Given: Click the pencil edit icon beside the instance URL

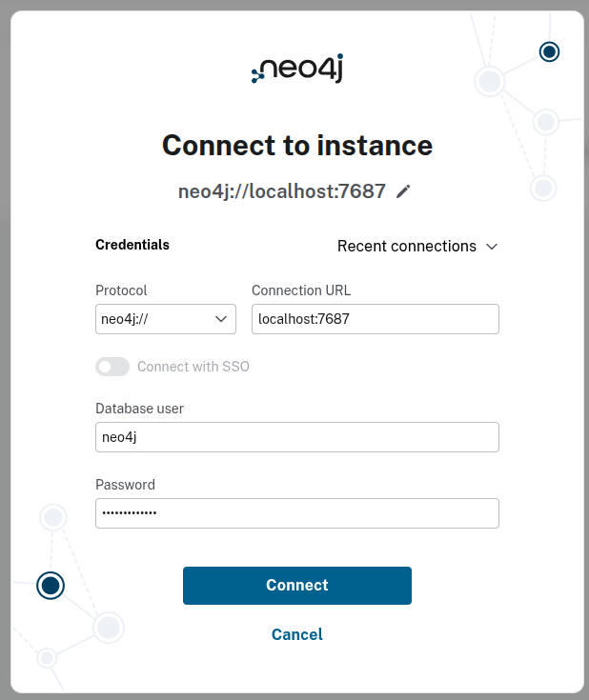Looking at the screenshot, I should (x=403, y=191).
